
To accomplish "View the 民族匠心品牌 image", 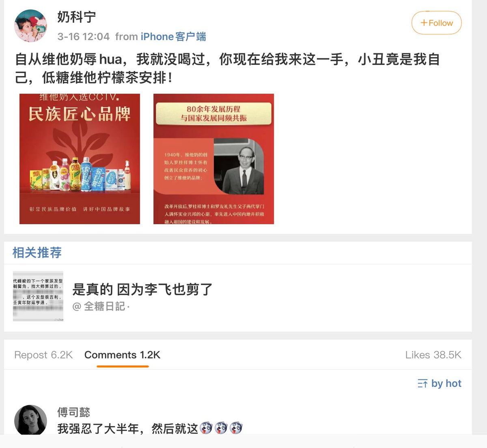I will coord(80,159).
